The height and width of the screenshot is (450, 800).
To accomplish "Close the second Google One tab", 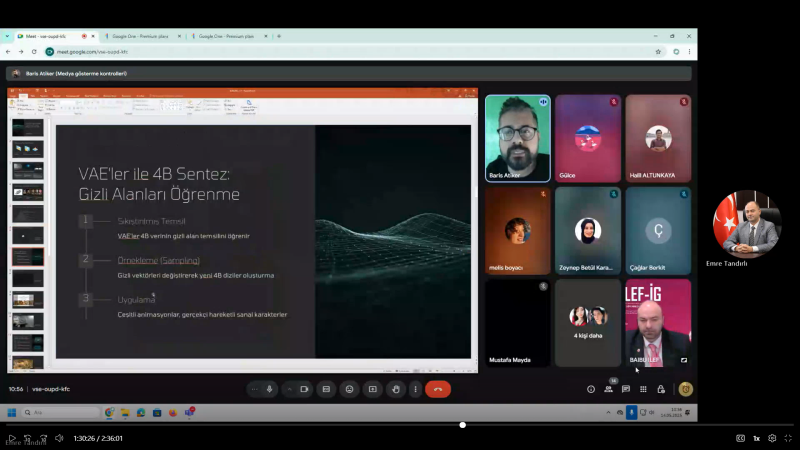I will (x=266, y=36).
